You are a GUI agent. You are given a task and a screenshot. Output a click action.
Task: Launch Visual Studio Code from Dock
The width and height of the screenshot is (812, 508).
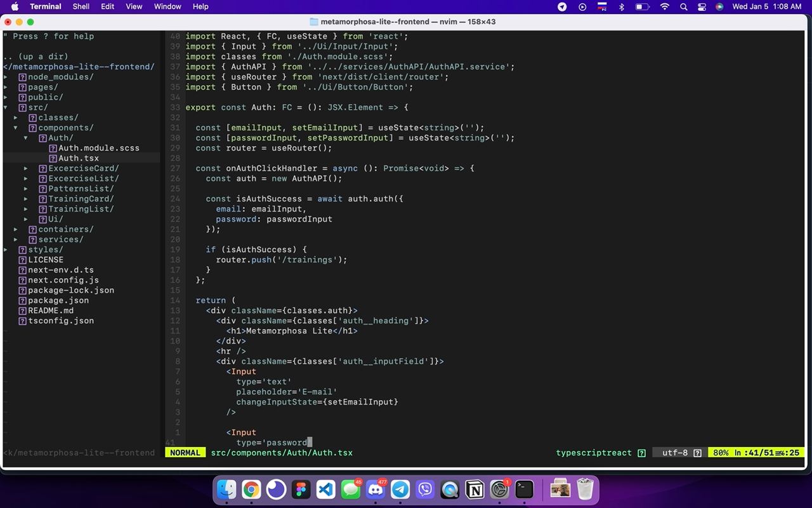point(326,489)
